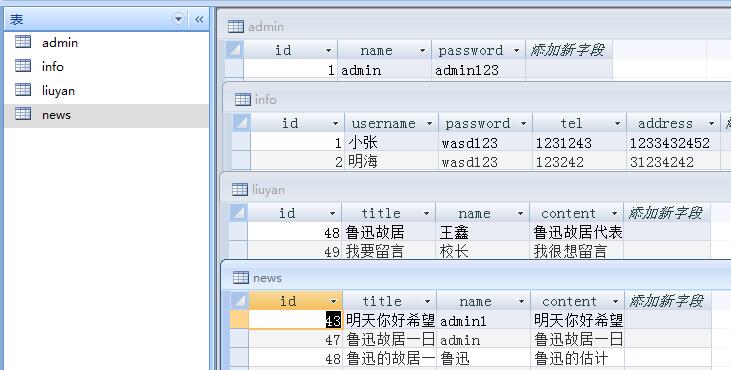Activate the admin window title bar

point(476,27)
